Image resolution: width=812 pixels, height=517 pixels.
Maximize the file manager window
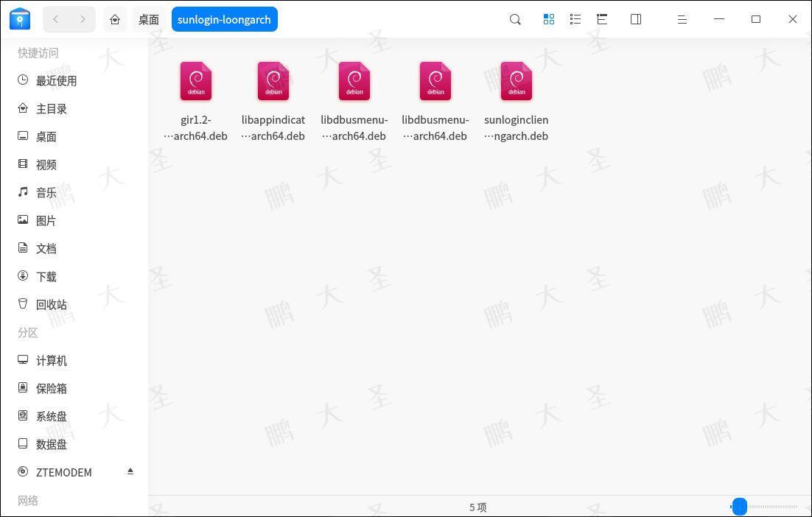pos(755,20)
